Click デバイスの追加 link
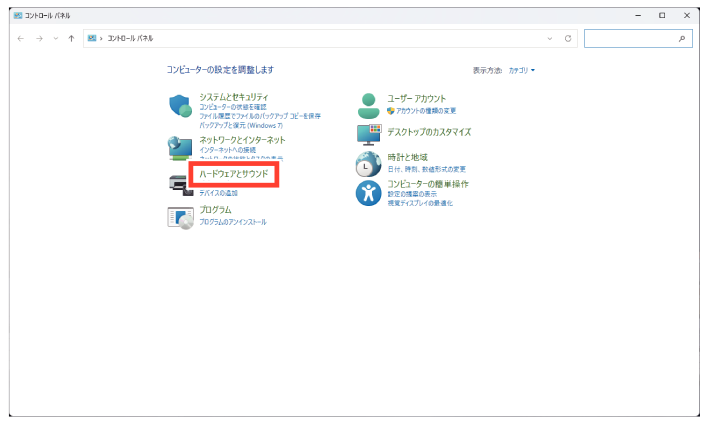 click(219, 193)
